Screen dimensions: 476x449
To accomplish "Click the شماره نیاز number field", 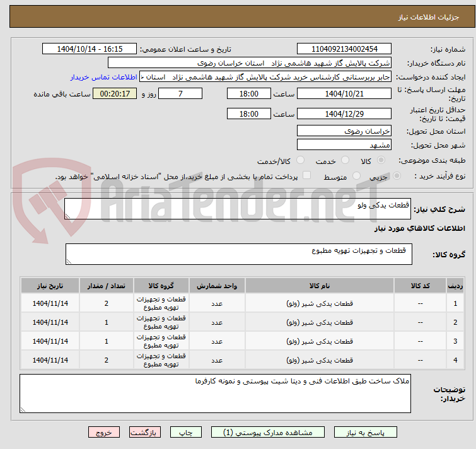I will (344, 49).
